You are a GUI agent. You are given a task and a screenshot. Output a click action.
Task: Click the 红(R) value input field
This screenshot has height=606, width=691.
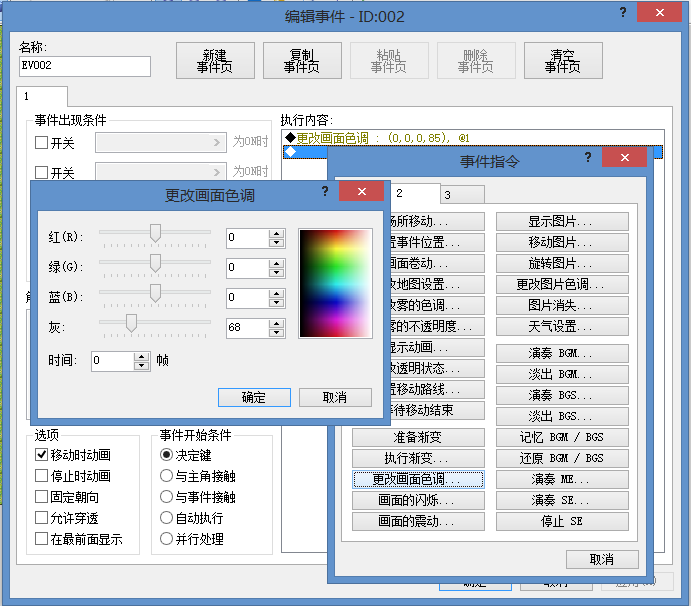tap(248, 238)
